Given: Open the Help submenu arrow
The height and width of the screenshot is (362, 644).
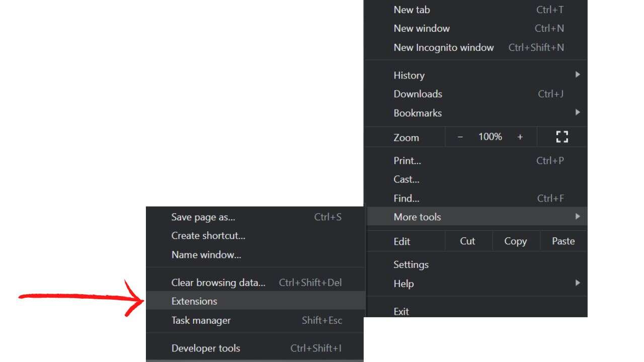Looking at the screenshot, I should 577,283.
